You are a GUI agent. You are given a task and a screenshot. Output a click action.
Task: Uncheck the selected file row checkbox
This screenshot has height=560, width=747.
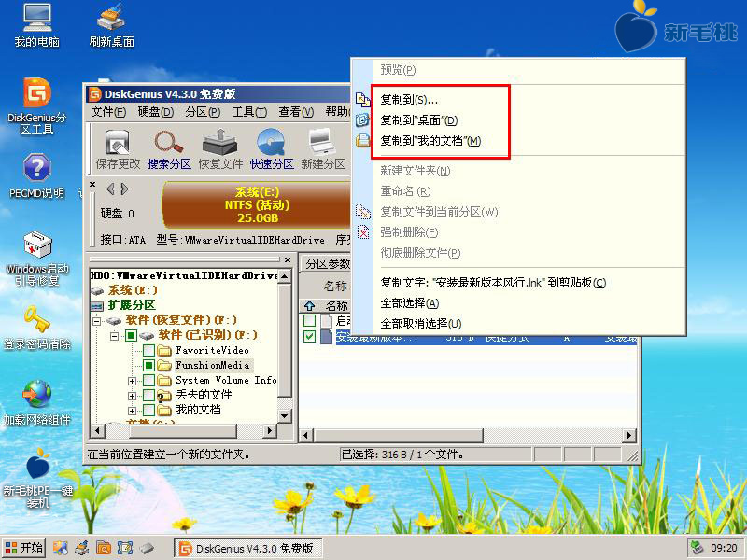(x=309, y=337)
